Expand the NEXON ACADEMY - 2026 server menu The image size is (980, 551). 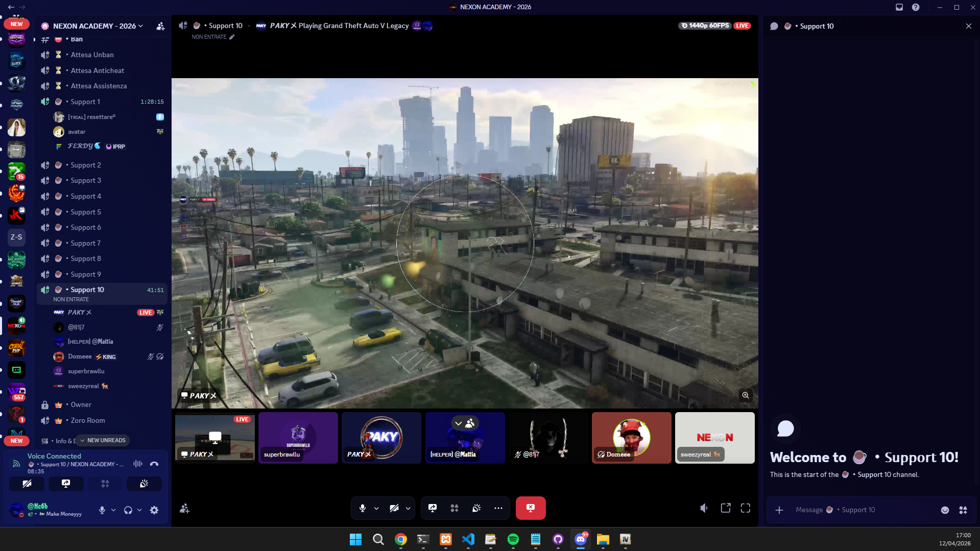click(x=99, y=26)
